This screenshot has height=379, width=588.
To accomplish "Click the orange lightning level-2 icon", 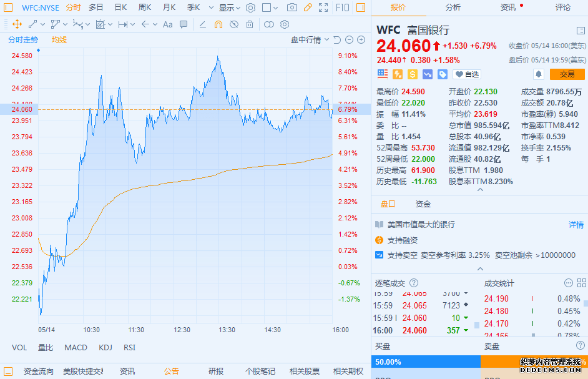I will pyautogui.click(x=398, y=74).
